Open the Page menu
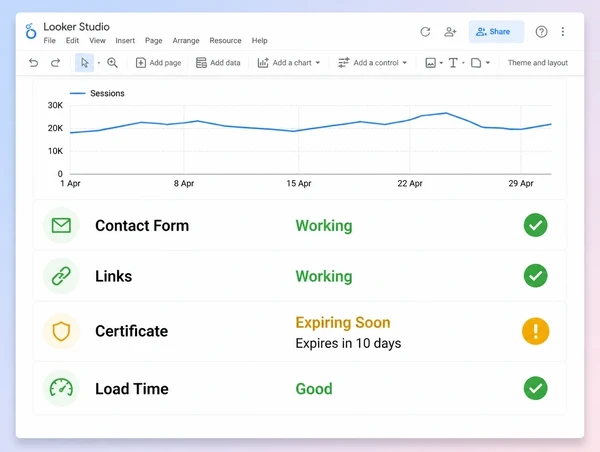This screenshot has width=600, height=452. [153, 41]
